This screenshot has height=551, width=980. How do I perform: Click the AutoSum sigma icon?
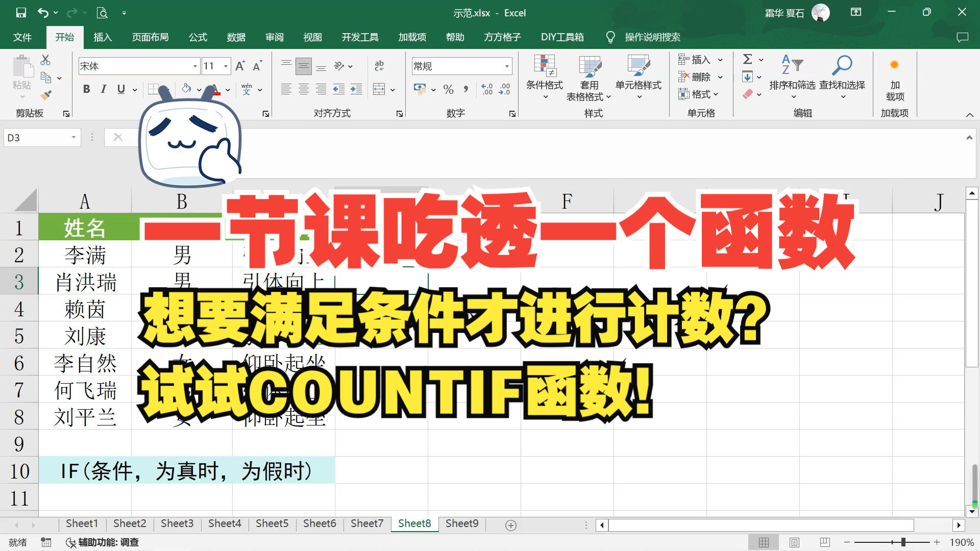pos(748,60)
